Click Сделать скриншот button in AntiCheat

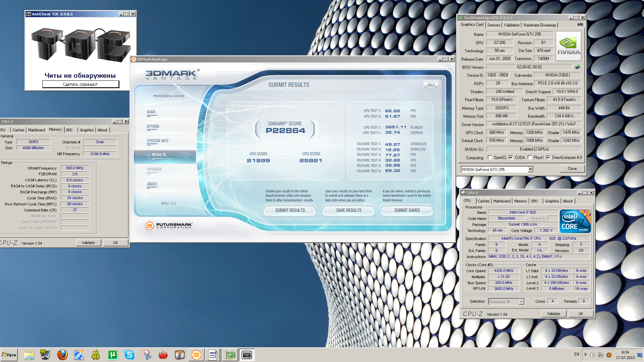coord(80,84)
